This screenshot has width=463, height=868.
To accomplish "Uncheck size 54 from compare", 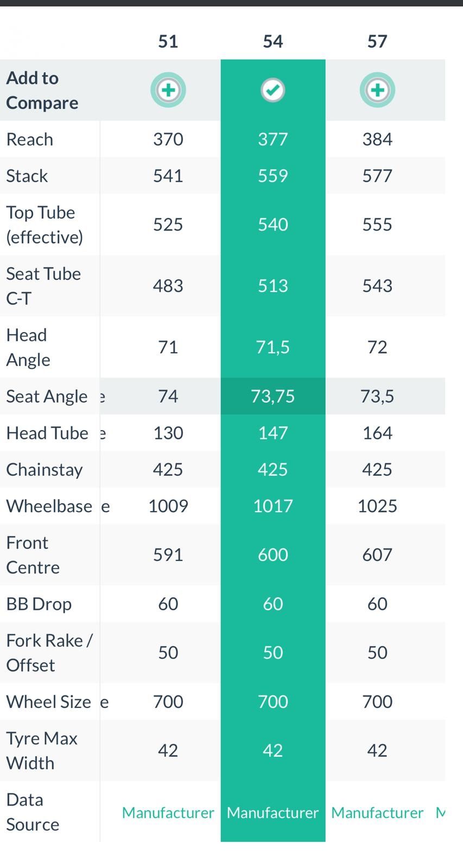I will click(x=272, y=90).
